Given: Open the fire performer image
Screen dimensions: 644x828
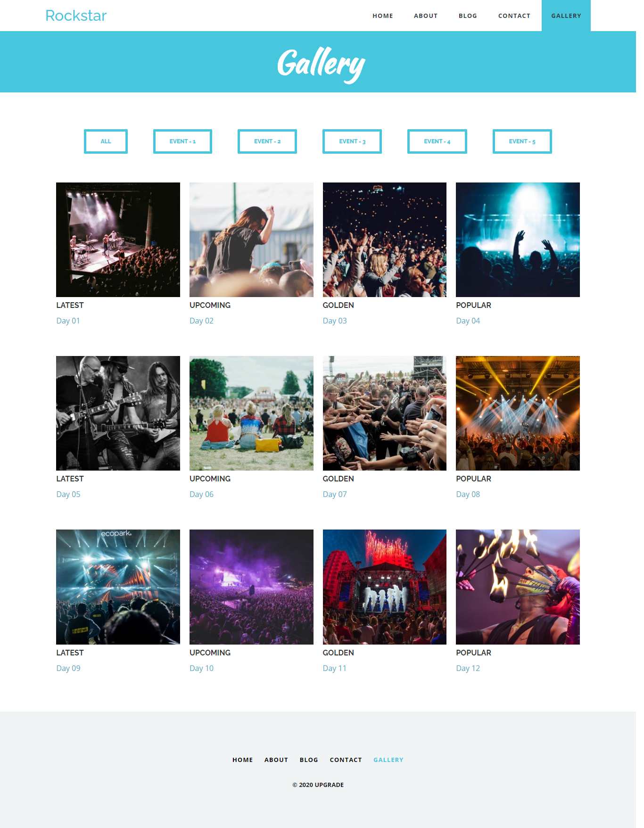Looking at the screenshot, I should (518, 587).
